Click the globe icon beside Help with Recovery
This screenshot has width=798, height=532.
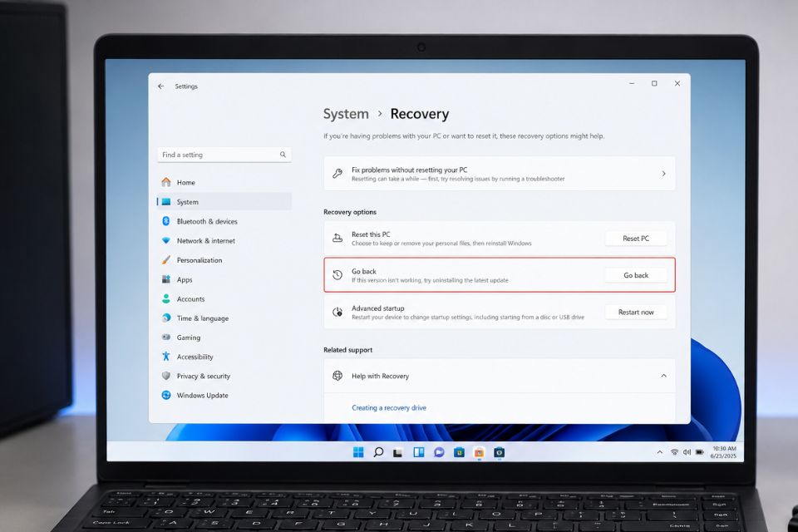(337, 376)
